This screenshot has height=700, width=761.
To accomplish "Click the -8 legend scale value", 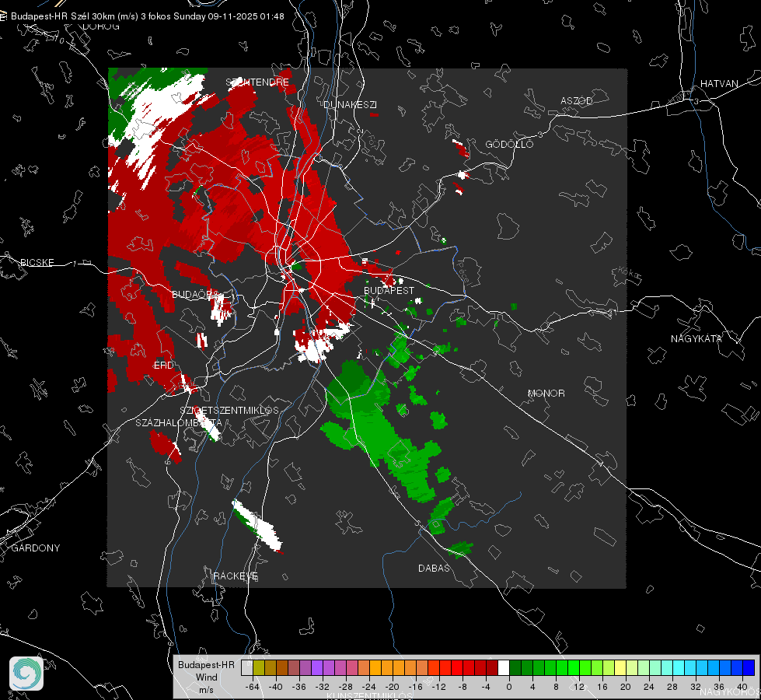I will click(463, 687).
